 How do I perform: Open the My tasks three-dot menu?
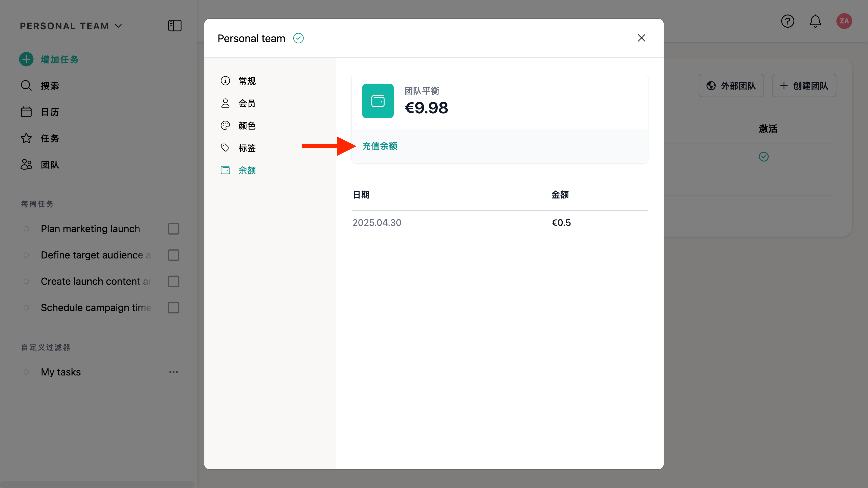coord(174,372)
